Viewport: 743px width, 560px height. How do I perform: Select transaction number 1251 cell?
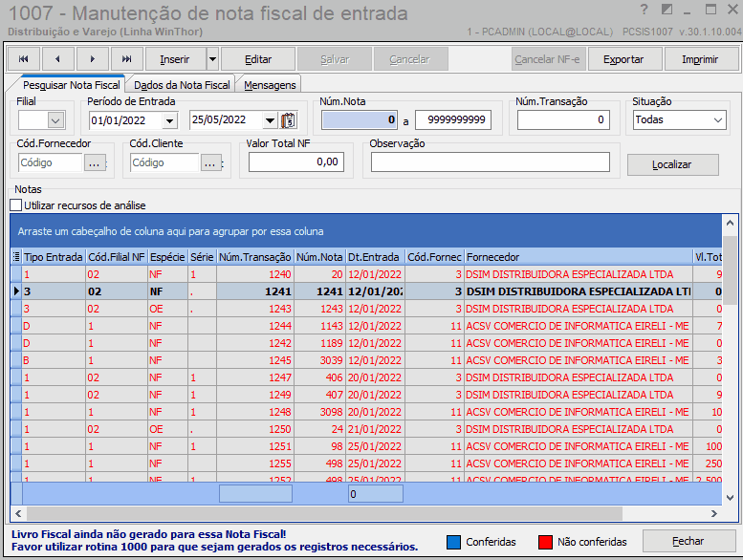(x=255, y=446)
